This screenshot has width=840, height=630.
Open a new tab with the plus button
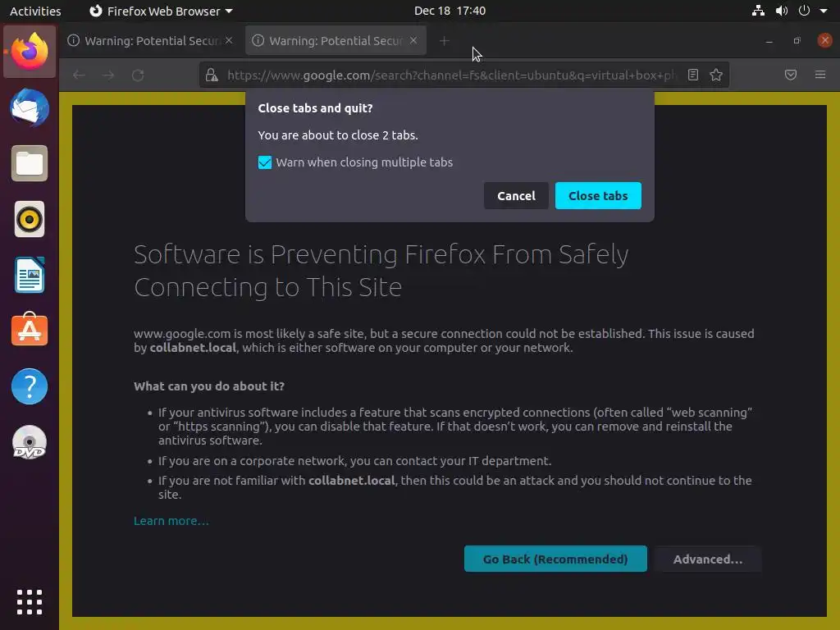pos(444,41)
